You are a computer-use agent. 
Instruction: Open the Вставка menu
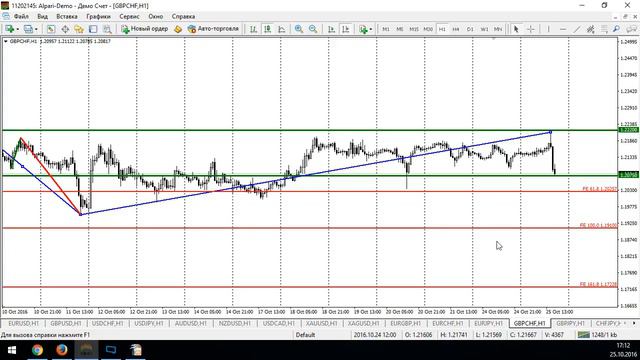point(67,16)
